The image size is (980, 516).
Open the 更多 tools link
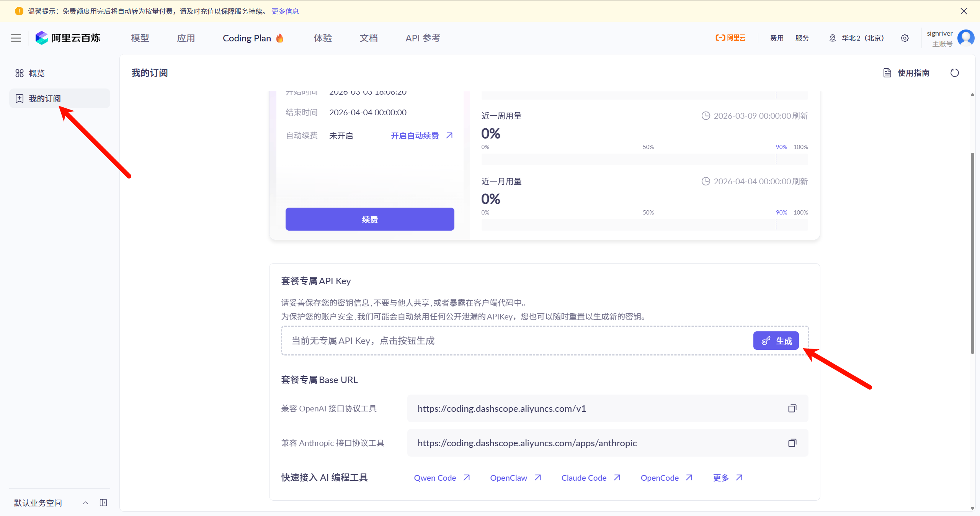tap(728, 478)
